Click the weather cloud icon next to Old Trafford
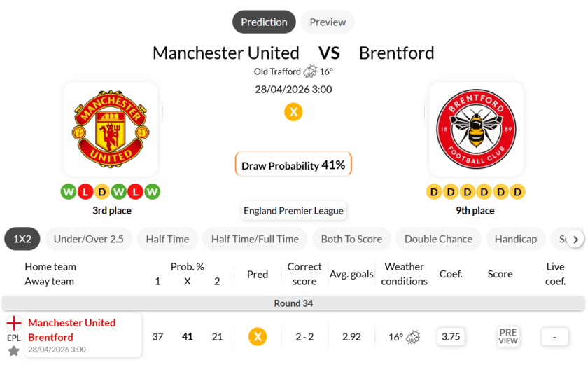 click(x=310, y=71)
